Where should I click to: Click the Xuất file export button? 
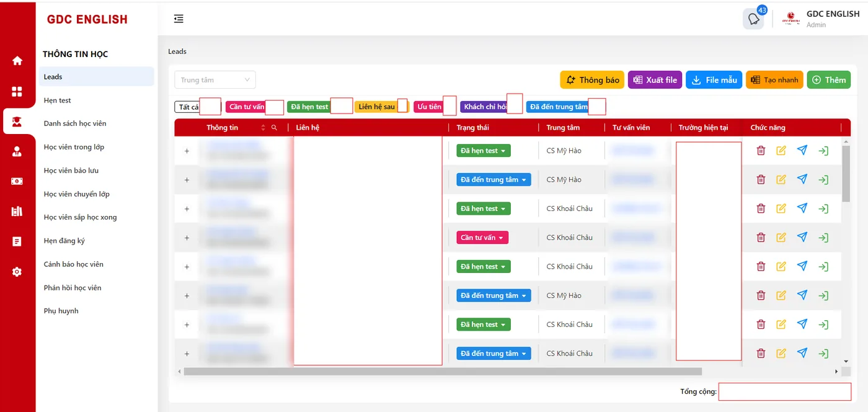coord(655,80)
